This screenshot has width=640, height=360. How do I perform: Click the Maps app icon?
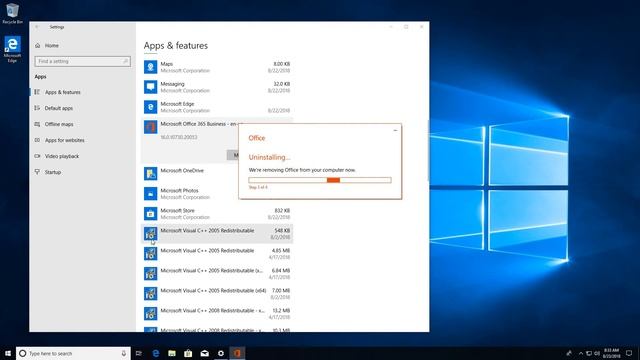[x=150, y=67]
